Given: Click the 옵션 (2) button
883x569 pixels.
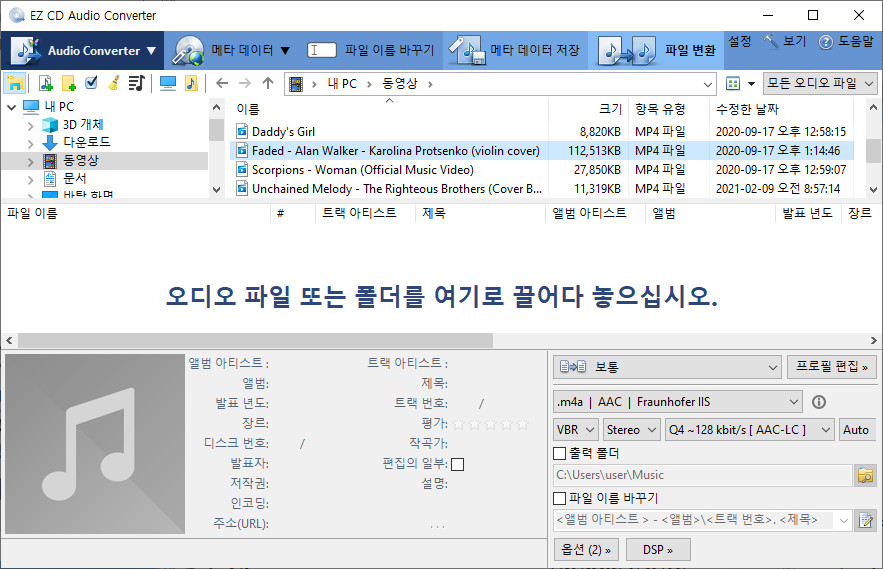Looking at the screenshot, I should point(586,550).
